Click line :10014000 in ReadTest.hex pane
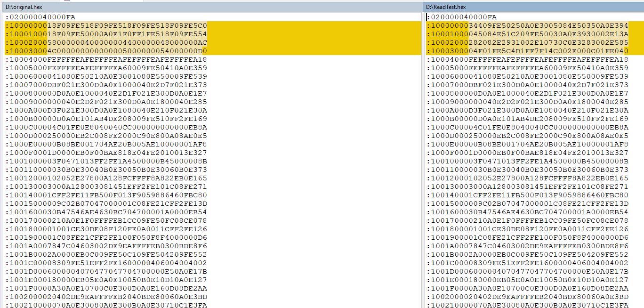 coord(528,195)
